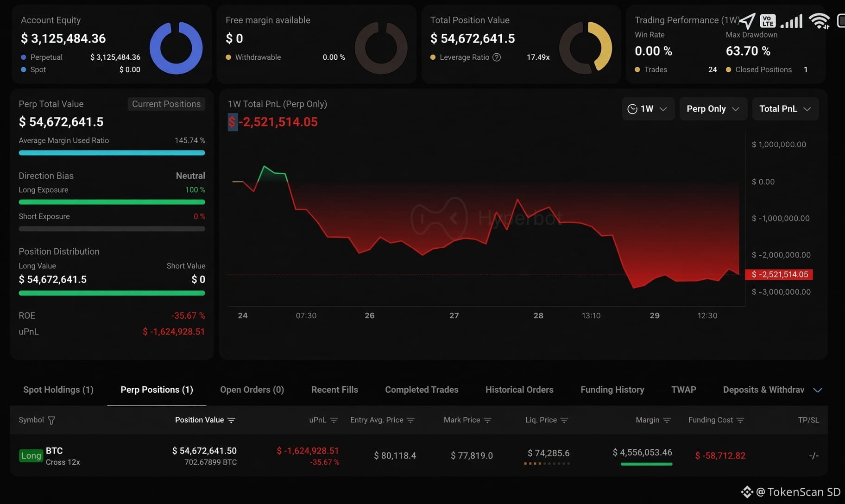The width and height of the screenshot is (845, 504).
Task: Click the Account Equity blue donut chart
Action: coord(176,48)
